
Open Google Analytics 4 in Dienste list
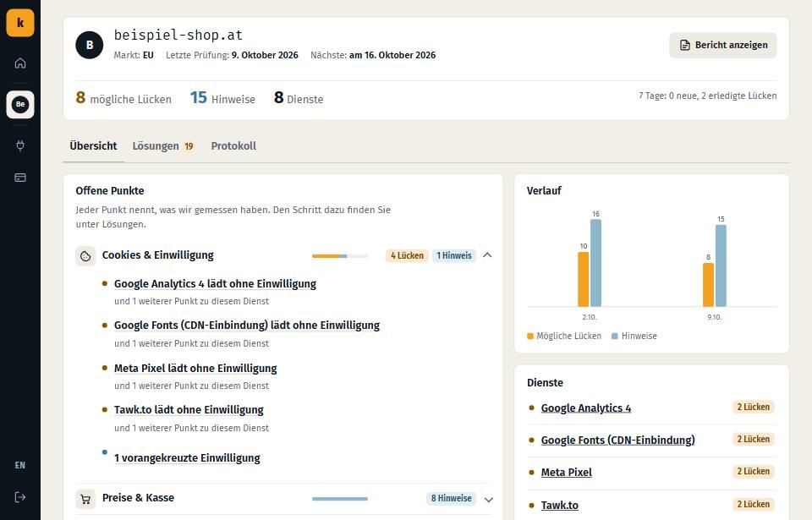coord(586,408)
